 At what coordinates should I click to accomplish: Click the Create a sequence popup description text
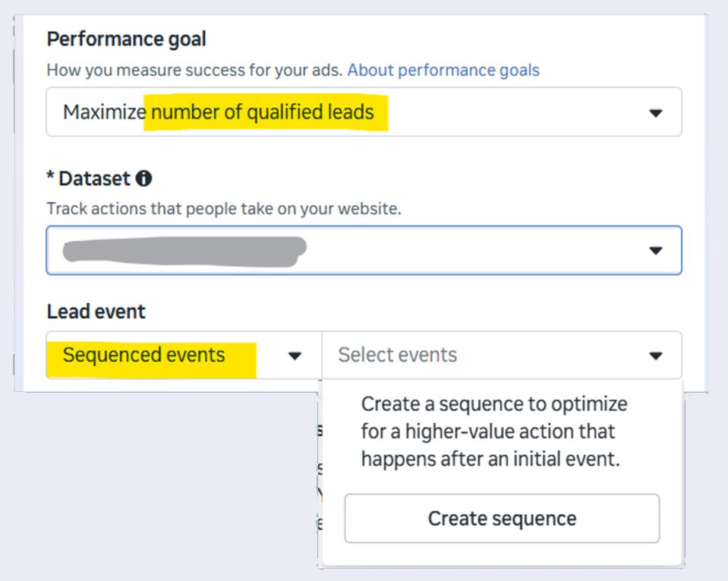pos(494,431)
